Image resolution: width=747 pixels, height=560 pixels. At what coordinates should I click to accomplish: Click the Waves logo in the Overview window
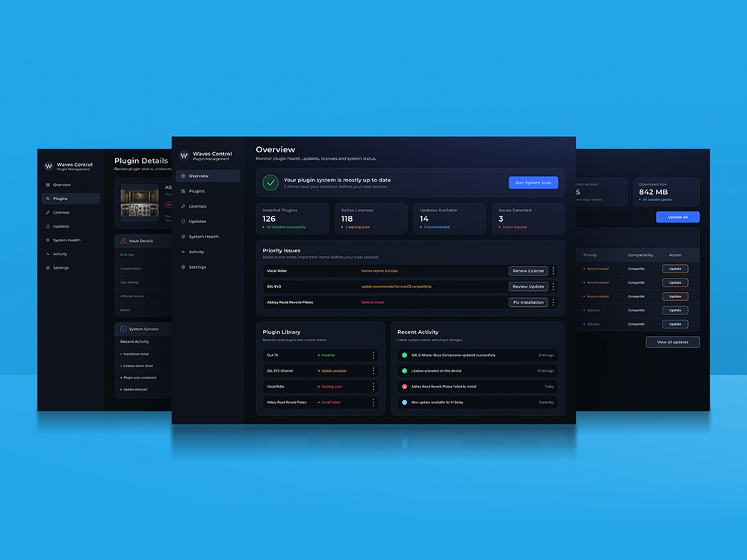(184, 156)
